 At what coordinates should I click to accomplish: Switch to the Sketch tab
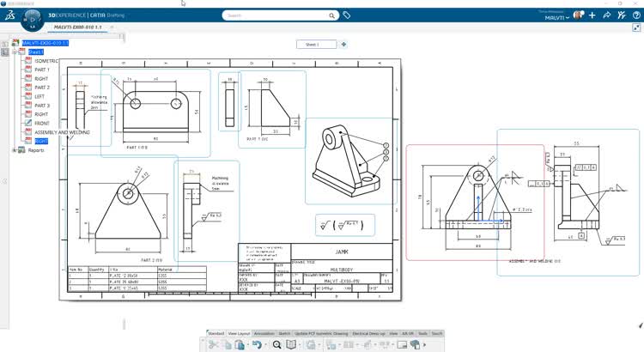click(x=284, y=333)
